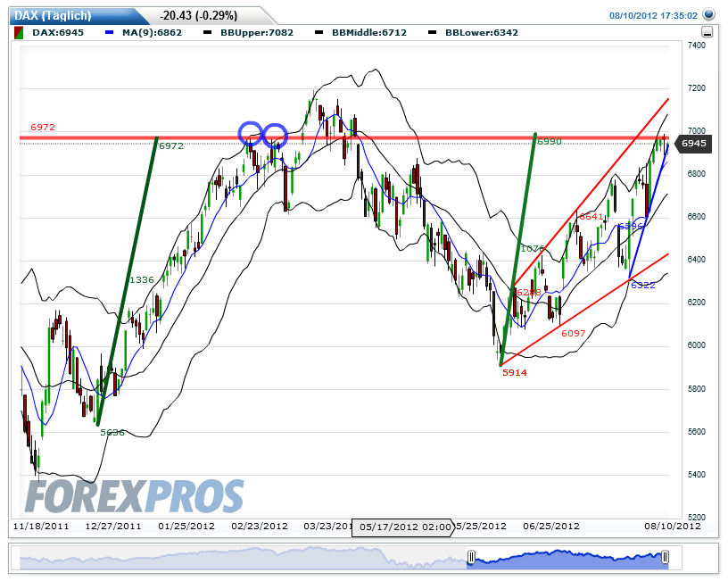Click the right handle of the range slider
Image resolution: width=728 pixels, height=581 pixels.
click(666, 557)
